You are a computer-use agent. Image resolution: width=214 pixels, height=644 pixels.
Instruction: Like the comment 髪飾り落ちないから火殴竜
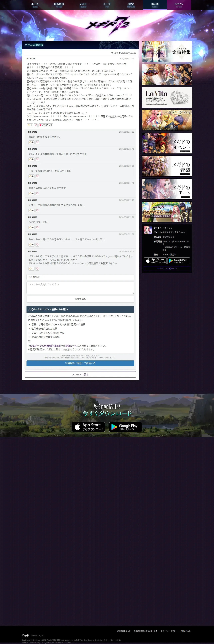click(x=31, y=193)
